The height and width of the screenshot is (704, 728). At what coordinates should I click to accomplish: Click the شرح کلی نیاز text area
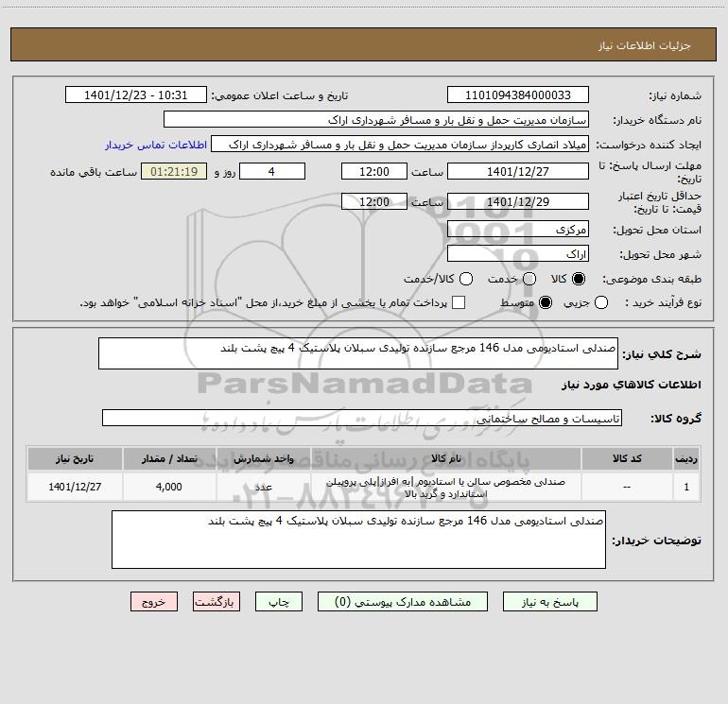358,353
